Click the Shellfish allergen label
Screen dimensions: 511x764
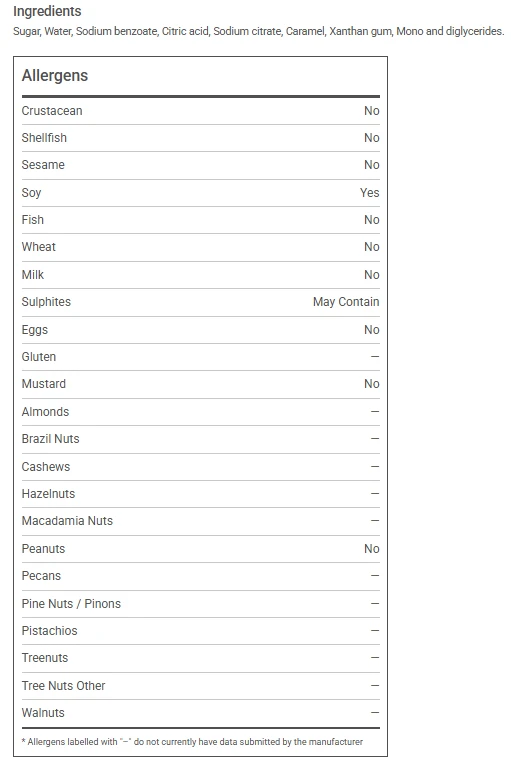[x=44, y=138]
